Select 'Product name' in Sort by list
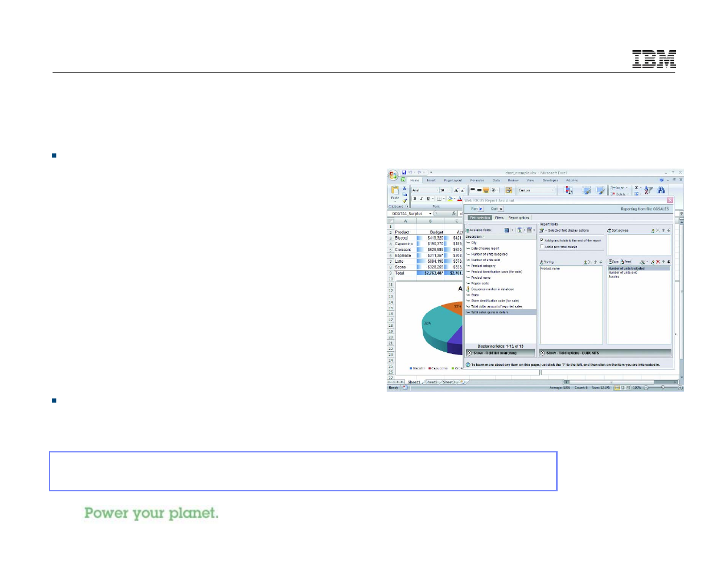 pos(550,268)
